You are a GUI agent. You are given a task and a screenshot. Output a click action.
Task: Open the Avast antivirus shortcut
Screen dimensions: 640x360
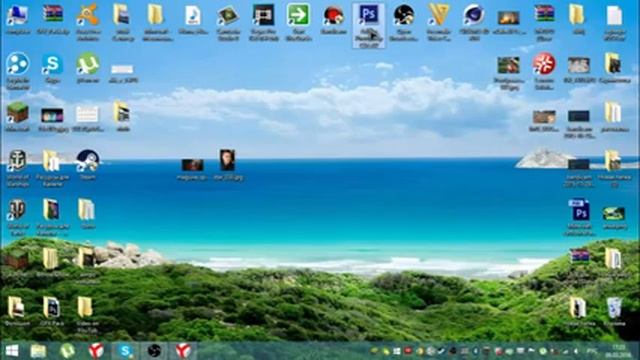(88, 22)
